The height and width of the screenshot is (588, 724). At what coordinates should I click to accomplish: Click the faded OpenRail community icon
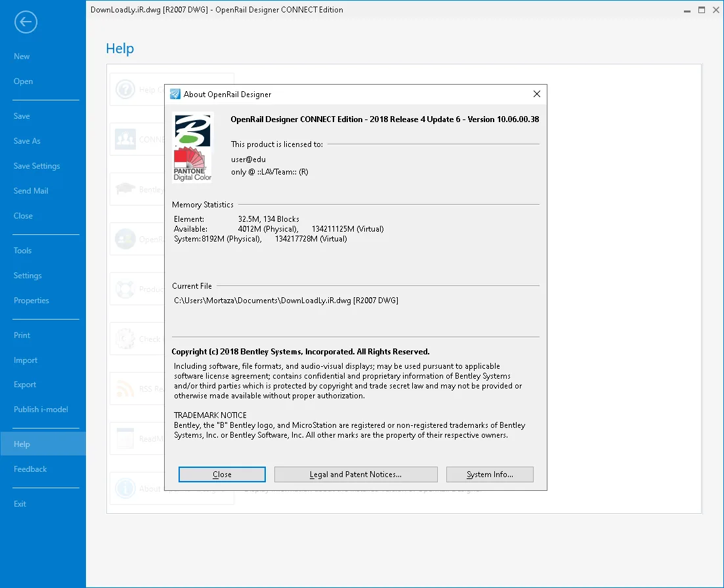(x=125, y=239)
